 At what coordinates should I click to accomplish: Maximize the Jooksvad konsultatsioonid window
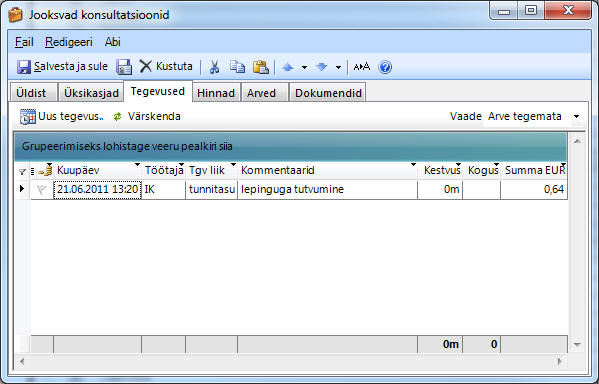tap(531, 11)
